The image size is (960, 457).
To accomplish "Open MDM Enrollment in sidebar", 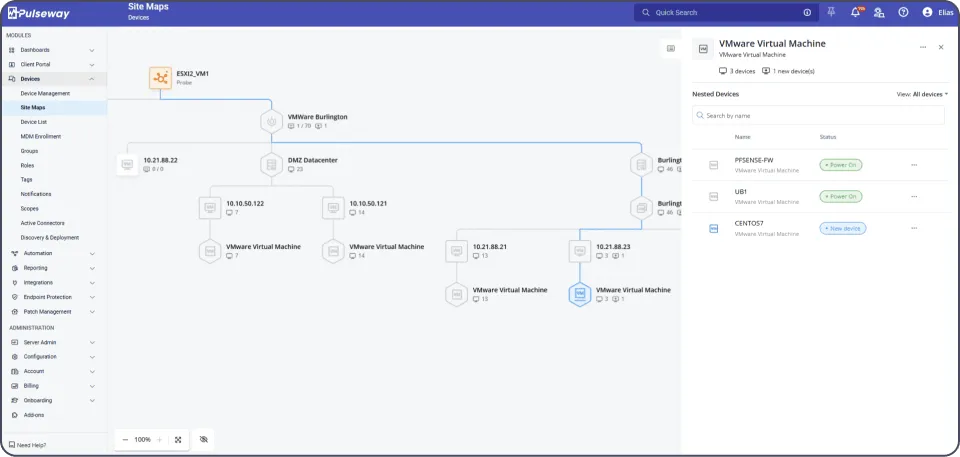I will [x=41, y=137].
